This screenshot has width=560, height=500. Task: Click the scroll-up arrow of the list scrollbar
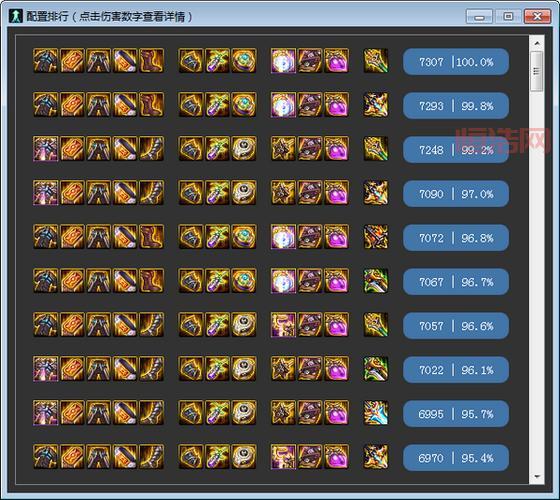click(x=537, y=43)
